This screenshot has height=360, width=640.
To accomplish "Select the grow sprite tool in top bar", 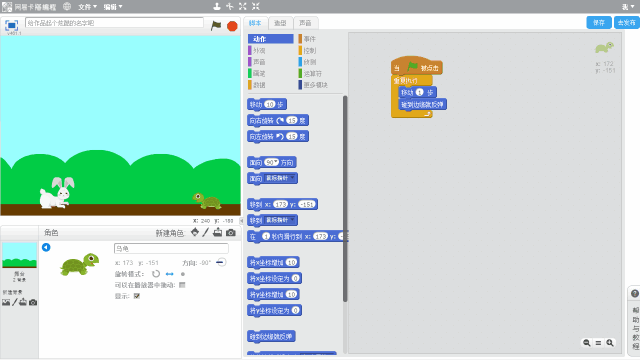I will coord(243,6).
